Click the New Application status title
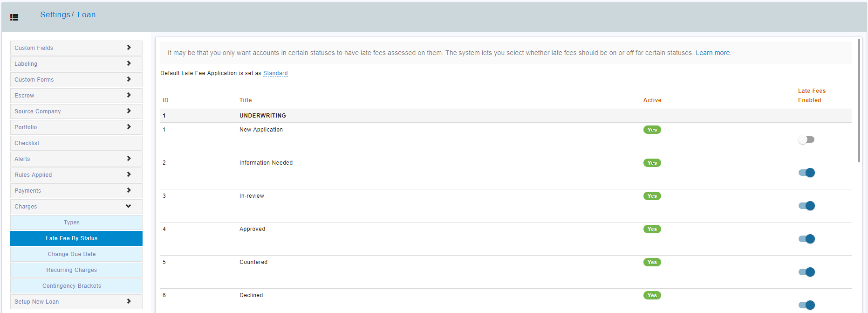 tap(261, 130)
